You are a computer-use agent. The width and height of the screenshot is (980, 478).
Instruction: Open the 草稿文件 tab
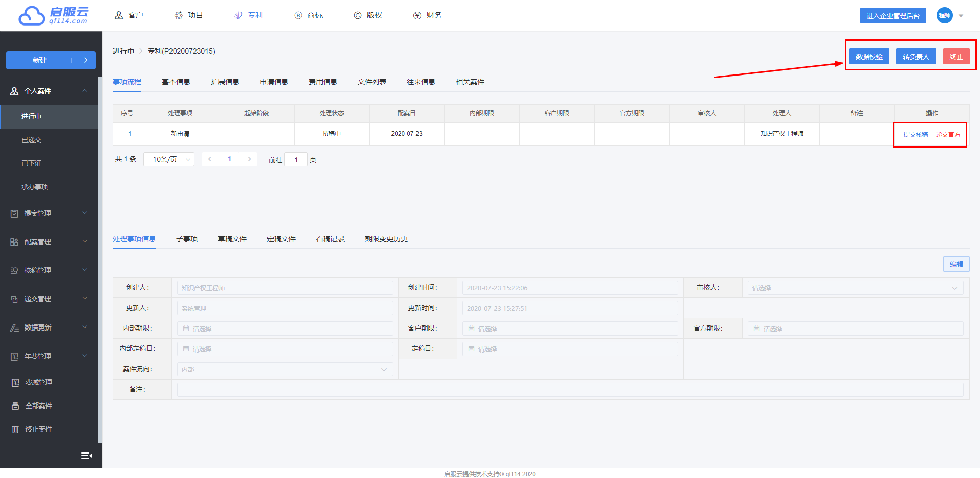click(232, 239)
